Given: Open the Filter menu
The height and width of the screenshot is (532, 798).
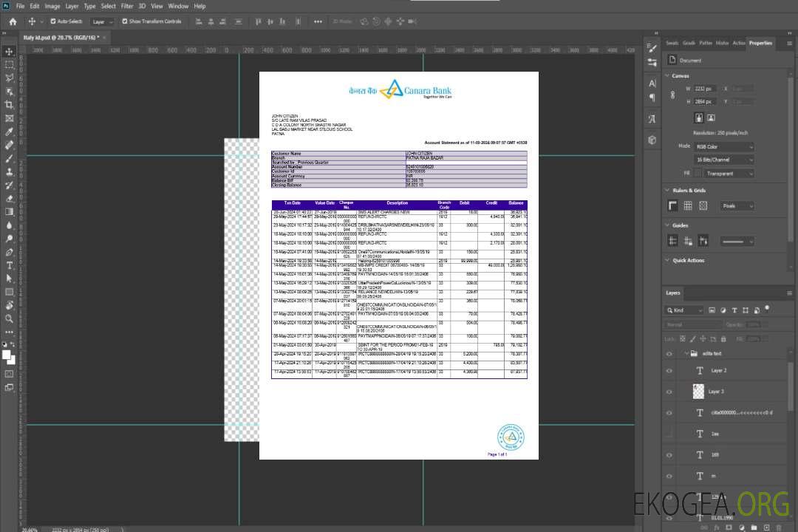Looking at the screenshot, I should 127,6.
